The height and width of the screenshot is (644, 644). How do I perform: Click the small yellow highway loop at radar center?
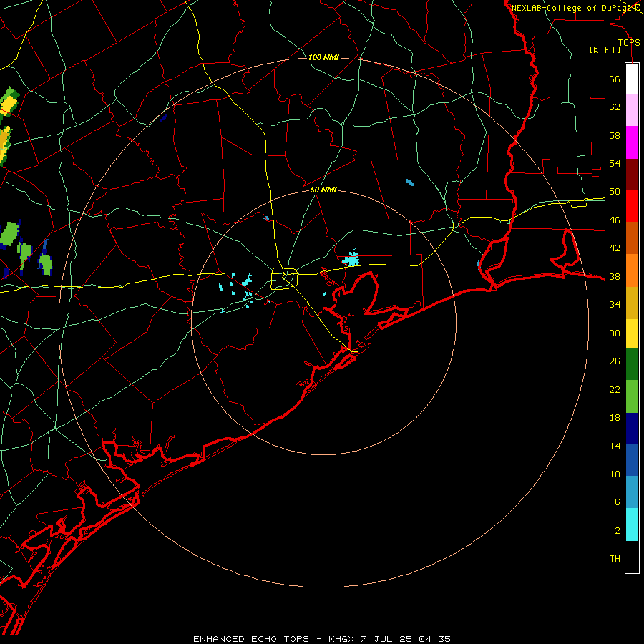[x=284, y=278]
